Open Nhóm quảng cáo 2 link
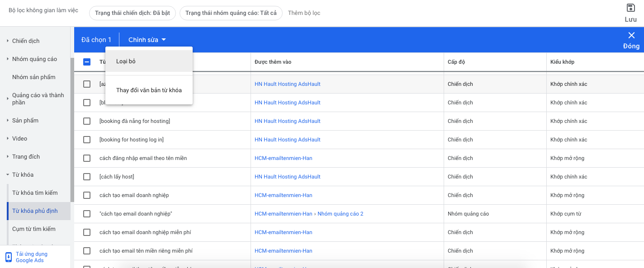This screenshot has height=268, width=644. 341,214
